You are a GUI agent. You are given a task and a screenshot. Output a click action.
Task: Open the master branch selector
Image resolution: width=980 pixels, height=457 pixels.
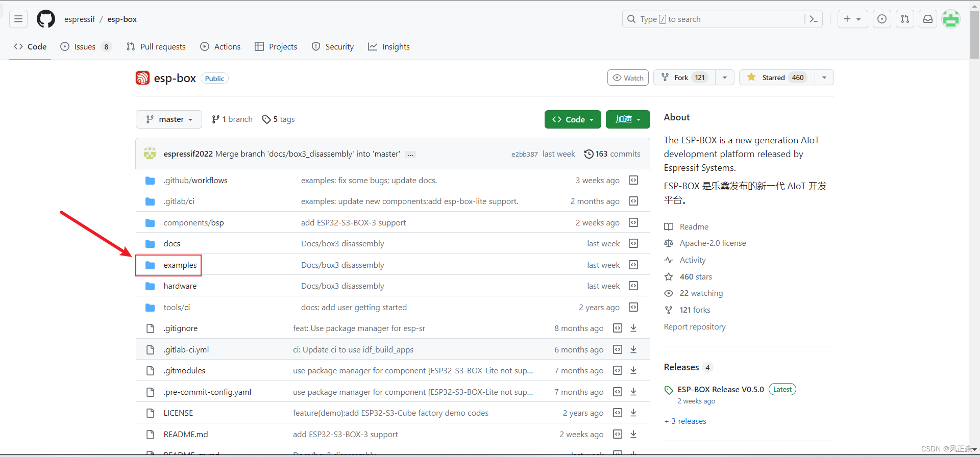pos(169,119)
